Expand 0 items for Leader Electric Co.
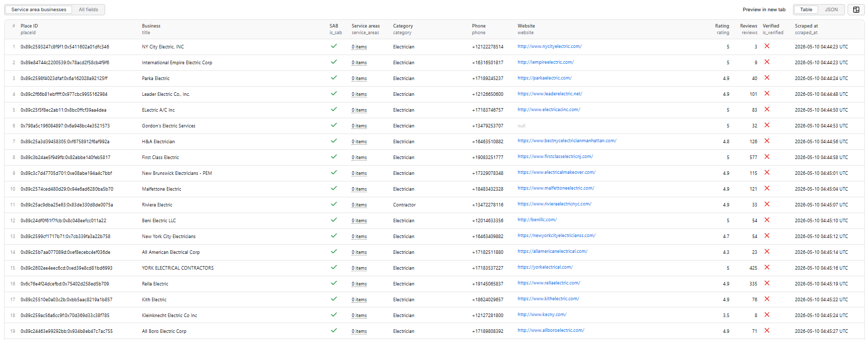Viewport: 868px width, 340px height. click(x=359, y=94)
